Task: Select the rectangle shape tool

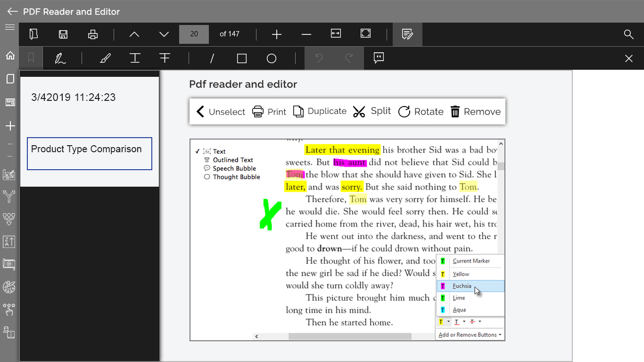Action: 242,58
